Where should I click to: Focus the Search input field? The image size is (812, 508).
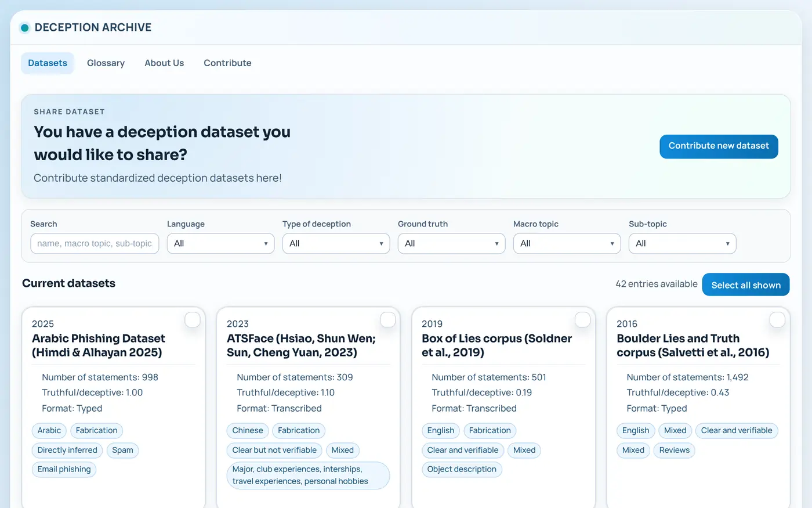point(95,244)
